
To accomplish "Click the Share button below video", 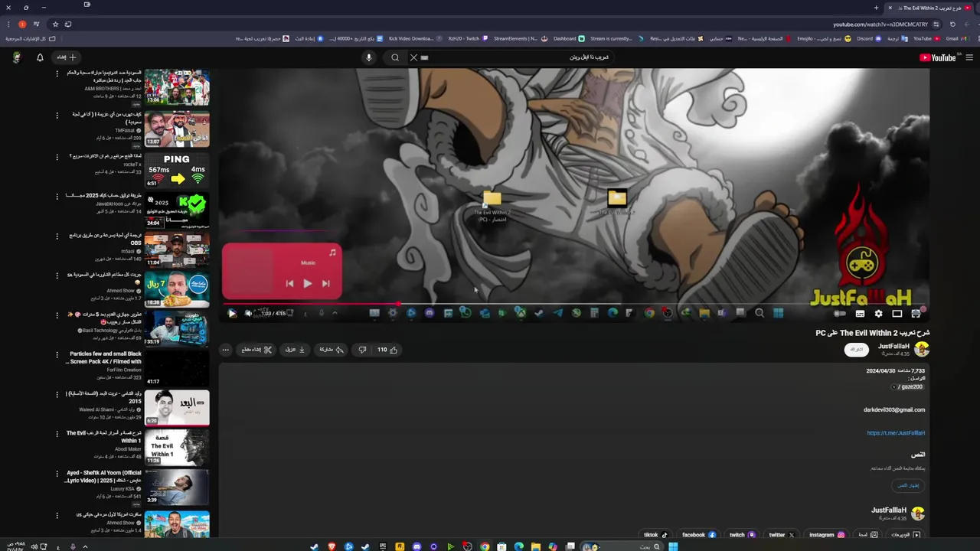I will coord(331,350).
